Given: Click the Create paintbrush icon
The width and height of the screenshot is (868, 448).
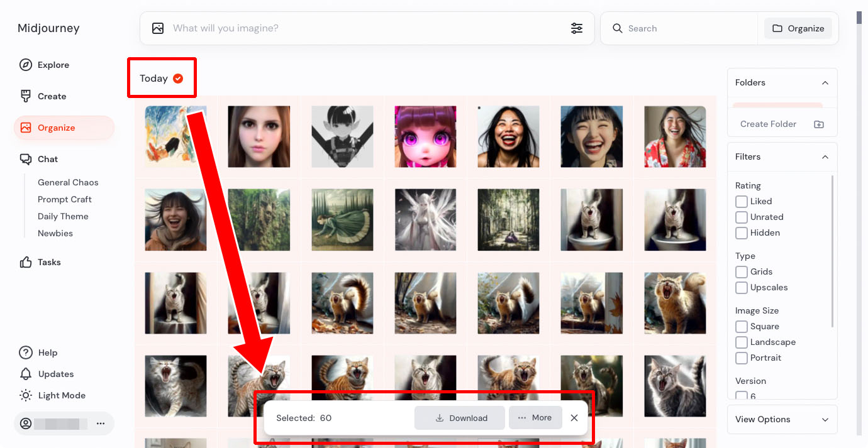Looking at the screenshot, I should [x=26, y=96].
